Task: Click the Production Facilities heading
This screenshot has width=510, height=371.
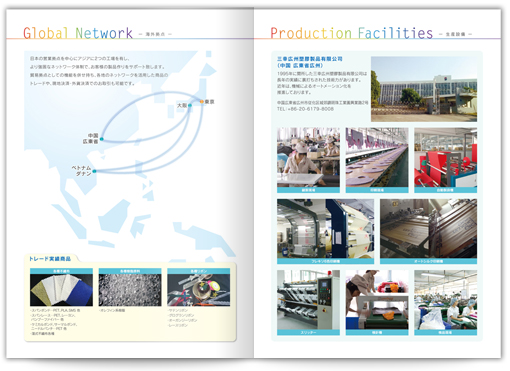Action: click(351, 33)
